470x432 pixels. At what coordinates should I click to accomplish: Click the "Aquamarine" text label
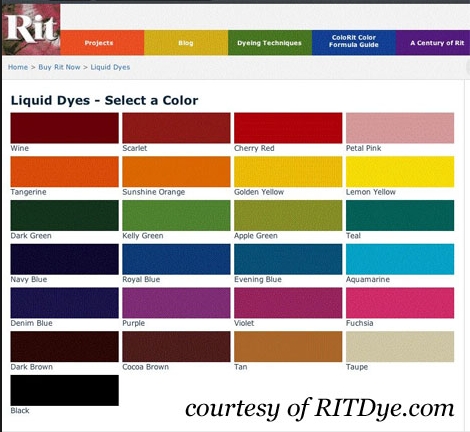pyautogui.click(x=368, y=279)
